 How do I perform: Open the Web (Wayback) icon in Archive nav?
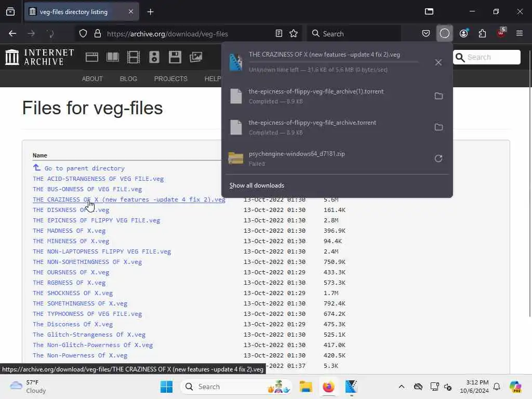92,57
